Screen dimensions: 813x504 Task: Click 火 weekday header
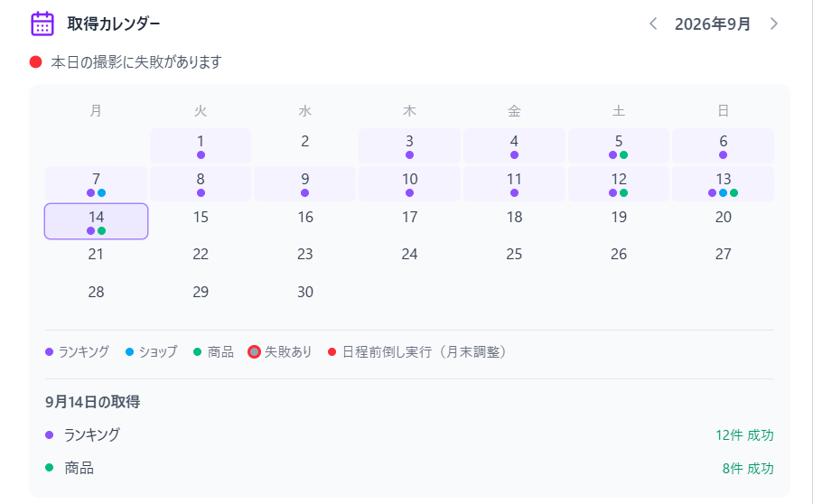click(x=201, y=110)
